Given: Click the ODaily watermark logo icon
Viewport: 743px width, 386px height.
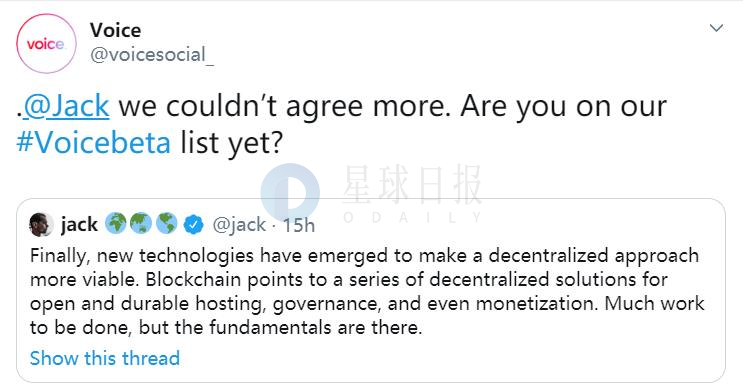Looking at the screenshot, I should click(290, 193).
